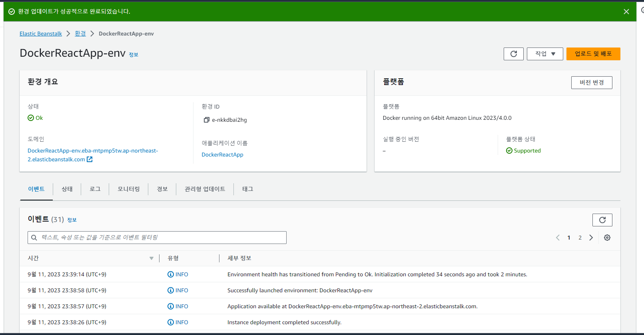
Task: Click search magnifier icon in filter box
Action: (34, 238)
